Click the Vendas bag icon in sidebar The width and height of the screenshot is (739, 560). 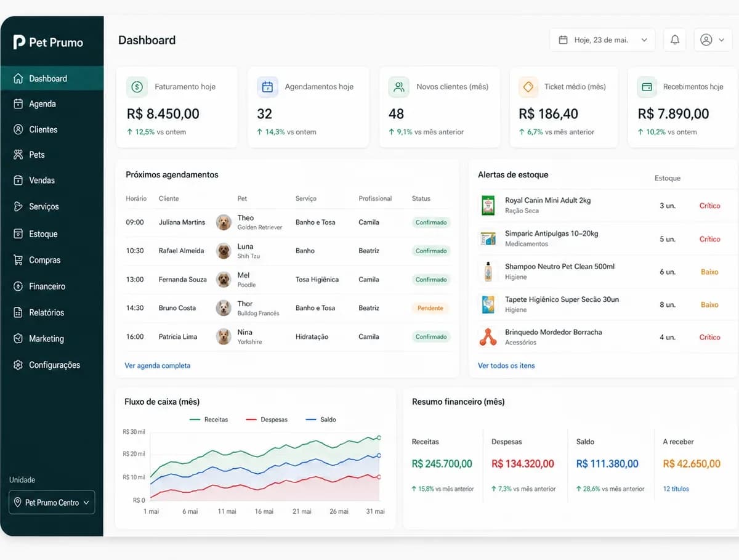coord(18,181)
